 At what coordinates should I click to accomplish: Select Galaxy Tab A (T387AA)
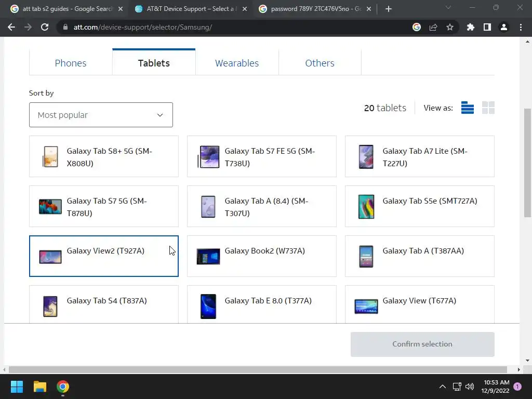tap(420, 256)
